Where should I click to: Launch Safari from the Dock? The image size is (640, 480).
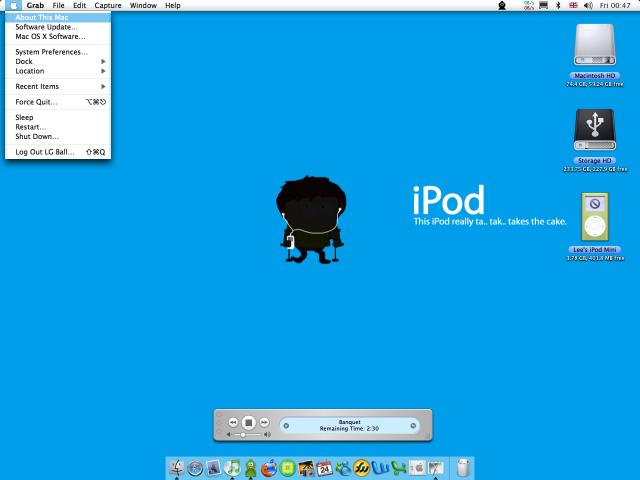[x=195, y=468]
